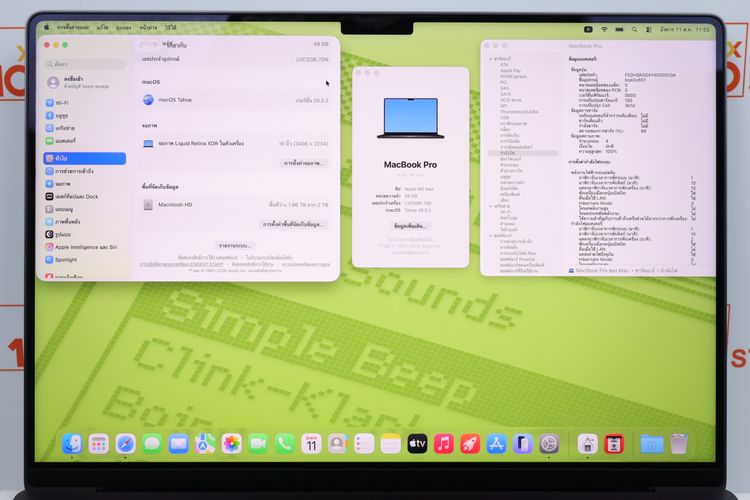This screenshot has width=750, height=500.
Task: Click System Settings gear icon in Dock
Action: coord(549,444)
